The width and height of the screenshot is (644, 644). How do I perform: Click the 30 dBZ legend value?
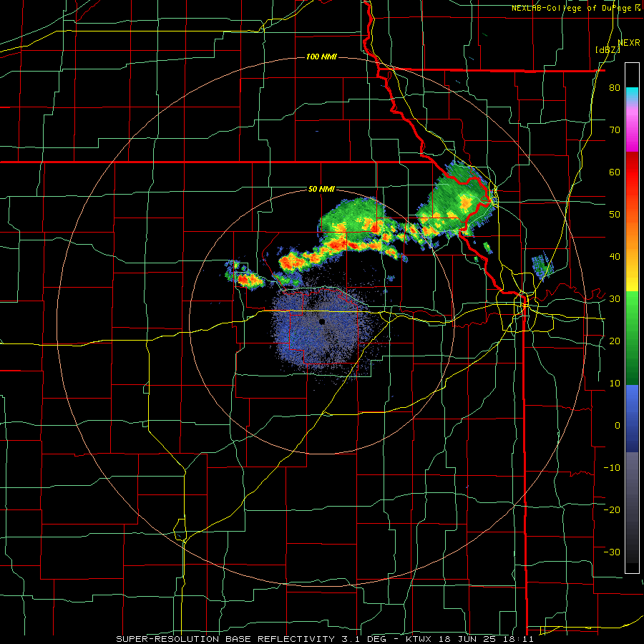(615, 299)
